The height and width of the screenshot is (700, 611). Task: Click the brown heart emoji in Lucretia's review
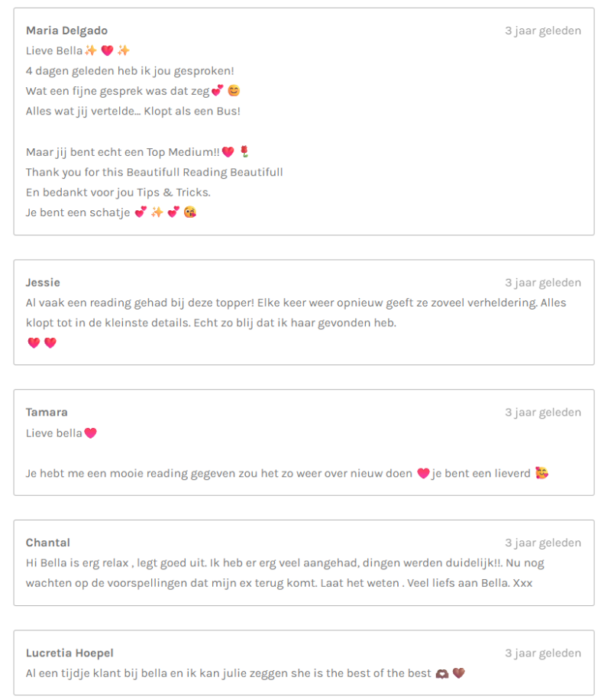point(459,672)
